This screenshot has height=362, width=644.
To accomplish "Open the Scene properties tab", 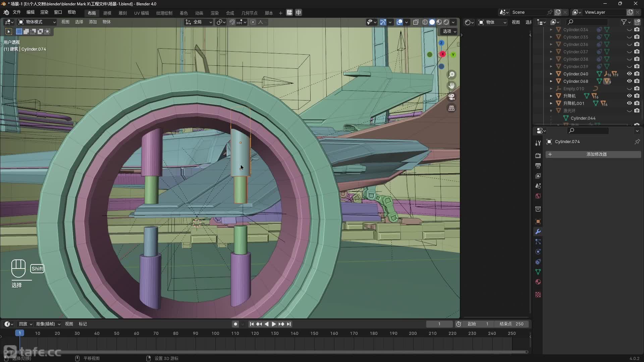I will click(538, 186).
